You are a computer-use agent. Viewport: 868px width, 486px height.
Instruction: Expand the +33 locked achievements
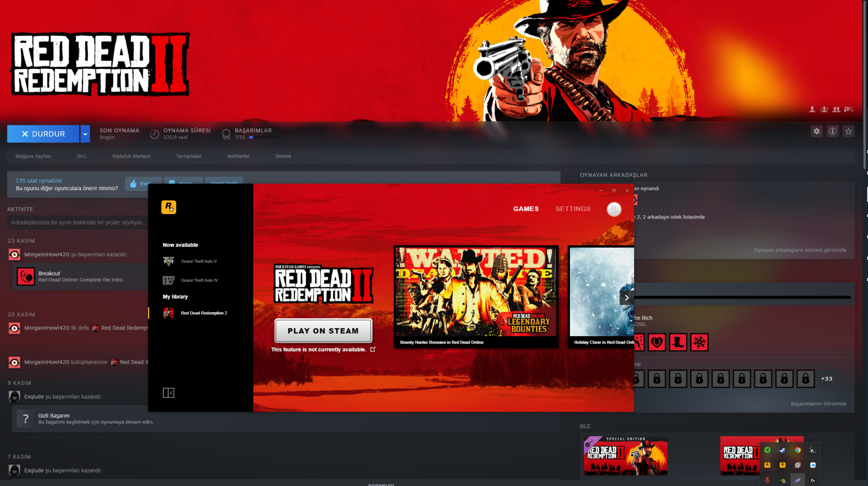click(x=826, y=379)
